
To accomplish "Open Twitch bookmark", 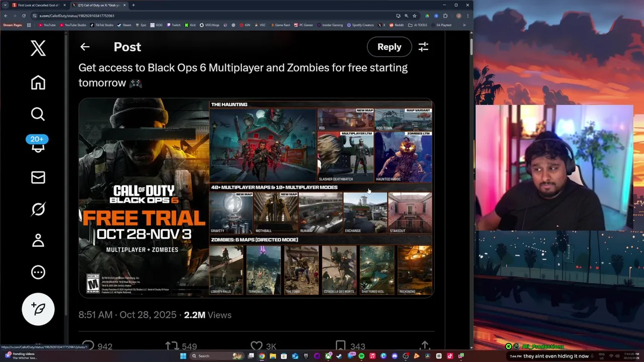I will point(174,25).
